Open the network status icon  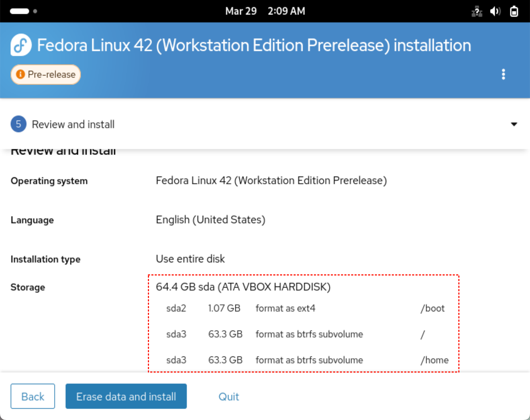click(x=477, y=12)
